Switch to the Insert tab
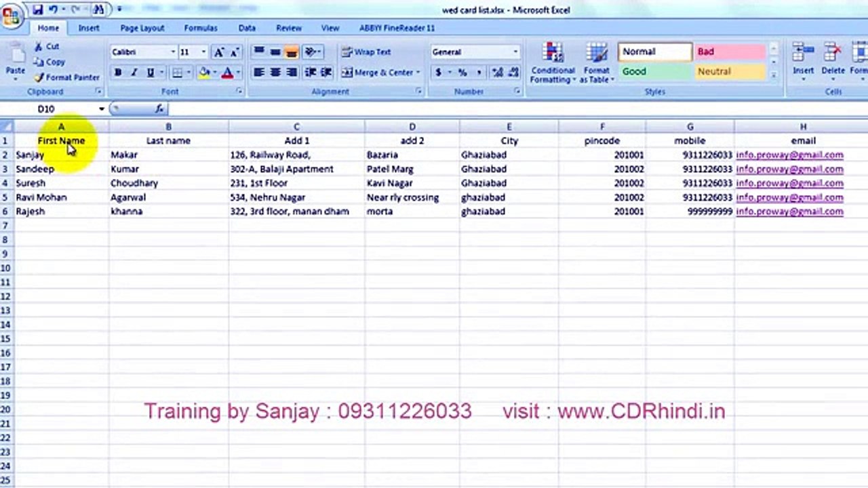 [x=89, y=28]
